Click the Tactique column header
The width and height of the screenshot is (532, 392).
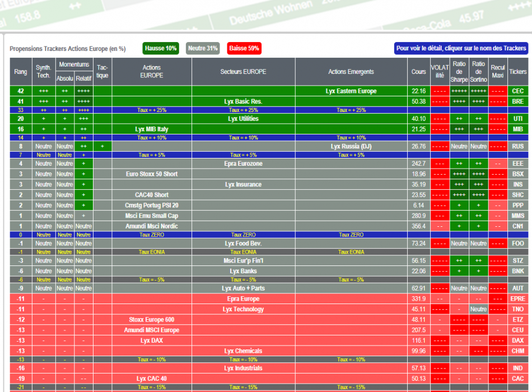pyautogui.click(x=102, y=72)
